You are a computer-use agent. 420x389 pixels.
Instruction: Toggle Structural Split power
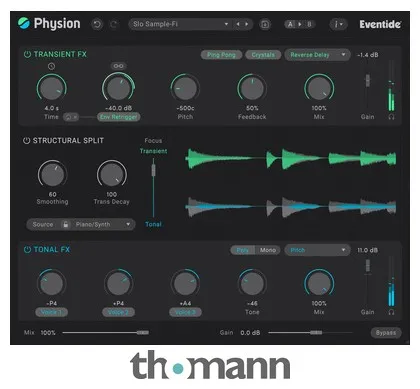tap(26, 140)
